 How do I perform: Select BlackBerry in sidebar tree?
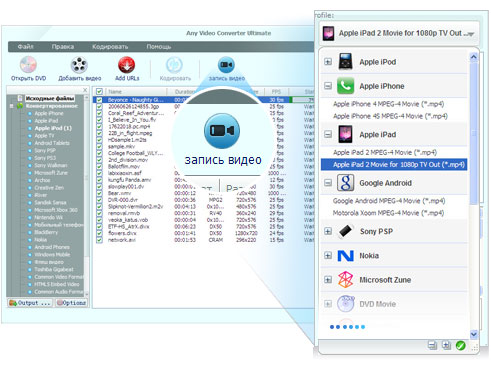pos(46,232)
